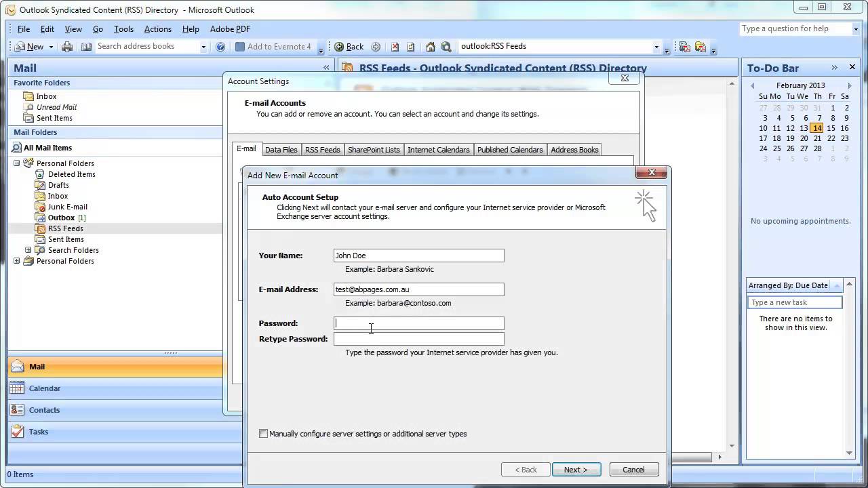Click the Next button
The height and width of the screenshot is (488, 868).
pos(576,470)
